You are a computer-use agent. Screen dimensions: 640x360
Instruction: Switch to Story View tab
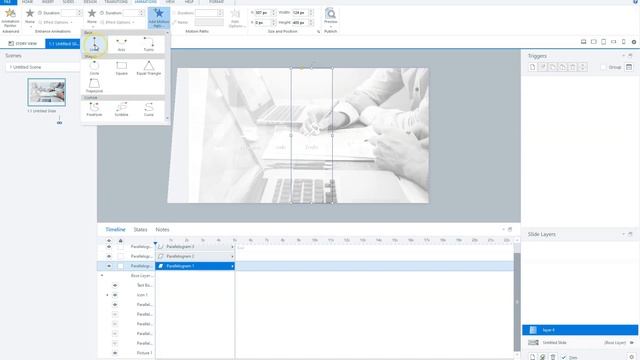(x=23, y=43)
